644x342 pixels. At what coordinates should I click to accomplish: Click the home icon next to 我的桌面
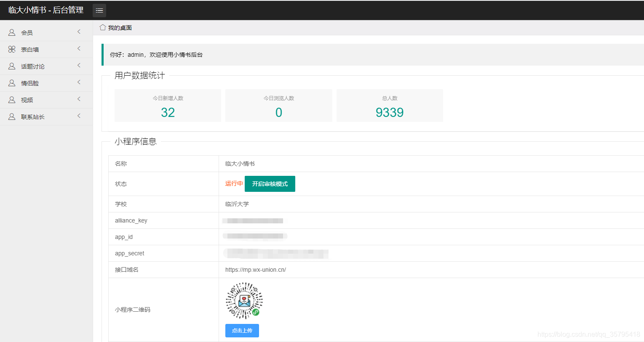pos(102,27)
